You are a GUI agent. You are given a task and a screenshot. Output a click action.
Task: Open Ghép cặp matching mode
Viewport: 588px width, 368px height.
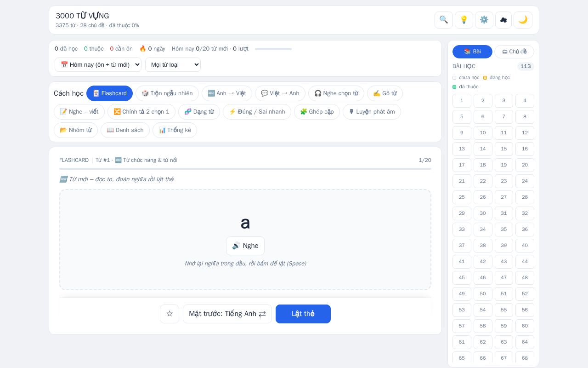(317, 112)
